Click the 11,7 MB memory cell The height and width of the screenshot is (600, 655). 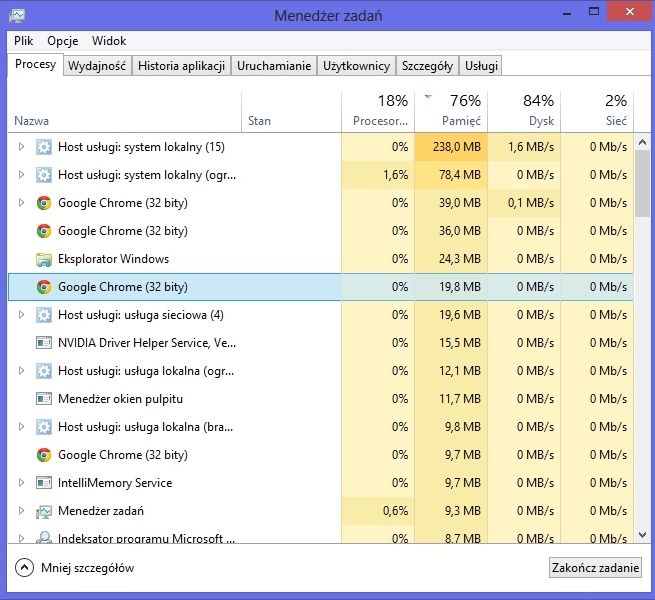(451, 399)
